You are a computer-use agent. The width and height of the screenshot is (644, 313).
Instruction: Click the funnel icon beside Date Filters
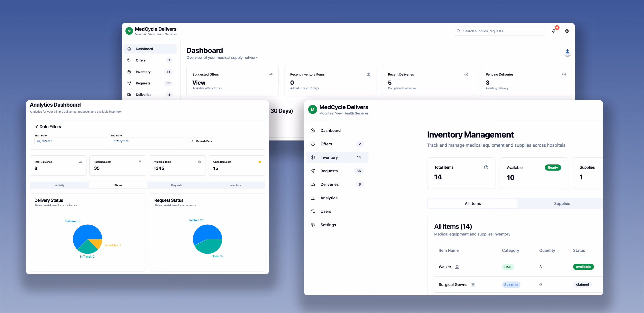tap(36, 127)
